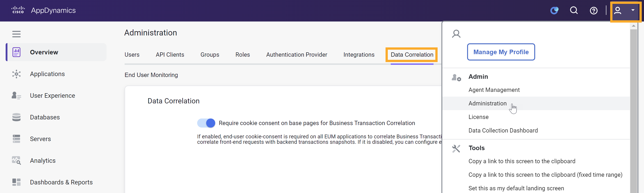The image size is (644, 193).
Task: Open Agent Management menu entry
Action: 494,90
